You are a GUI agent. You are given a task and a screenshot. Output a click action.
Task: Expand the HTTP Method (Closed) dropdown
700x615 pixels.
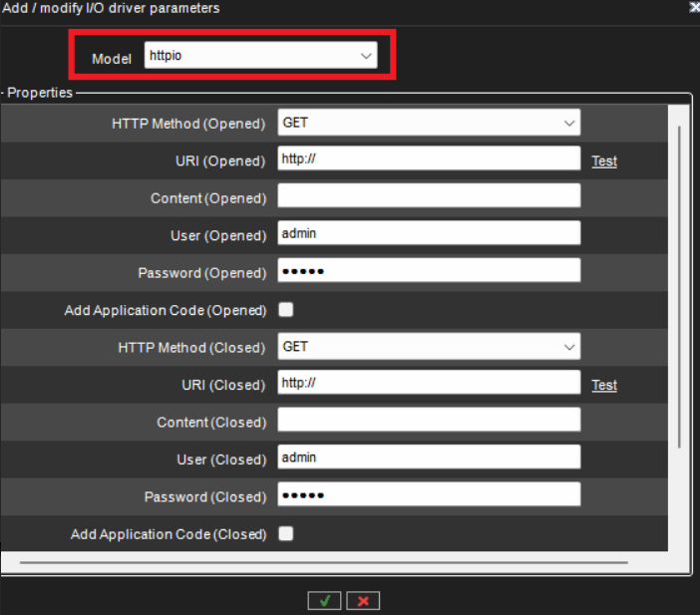pyautogui.click(x=429, y=347)
